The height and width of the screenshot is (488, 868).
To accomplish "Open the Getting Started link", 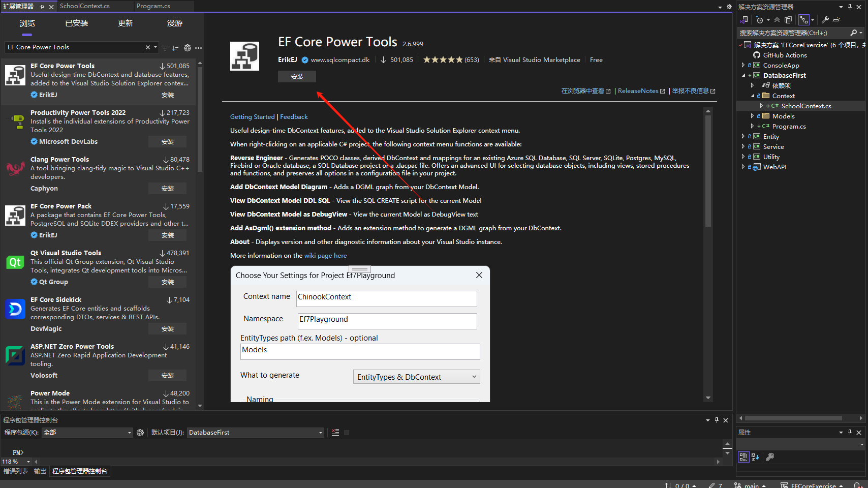I will (252, 117).
